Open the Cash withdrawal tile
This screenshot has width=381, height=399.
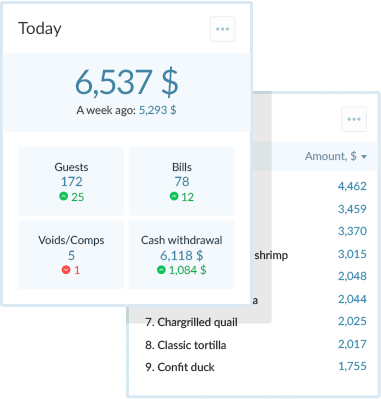pos(182,255)
